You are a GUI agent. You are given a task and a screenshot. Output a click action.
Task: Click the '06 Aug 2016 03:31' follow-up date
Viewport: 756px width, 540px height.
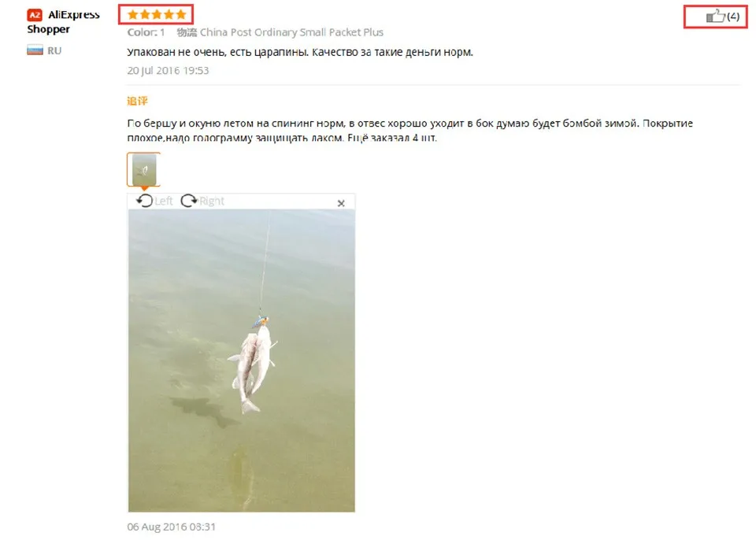click(171, 527)
